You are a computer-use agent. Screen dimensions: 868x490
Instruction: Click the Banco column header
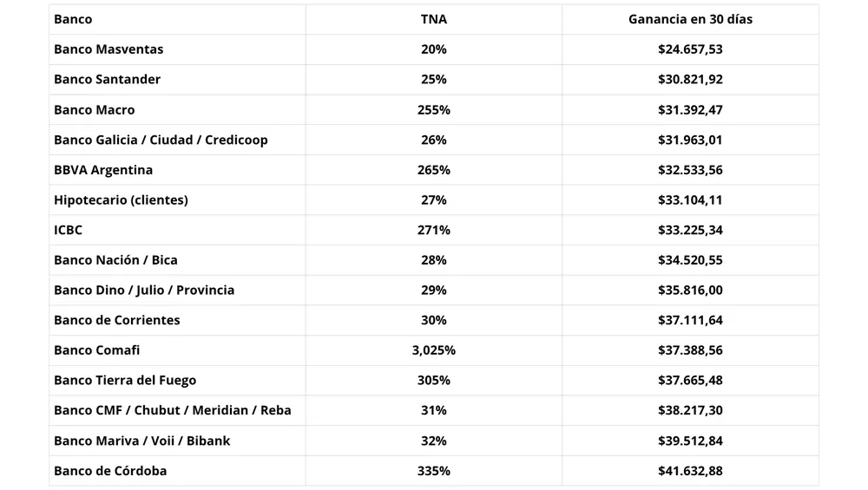click(x=73, y=19)
